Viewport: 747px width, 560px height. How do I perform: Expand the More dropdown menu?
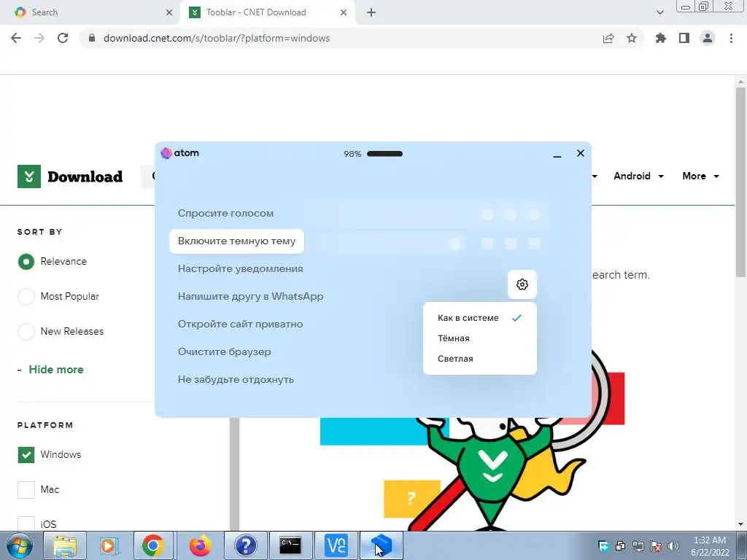pos(700,176)
